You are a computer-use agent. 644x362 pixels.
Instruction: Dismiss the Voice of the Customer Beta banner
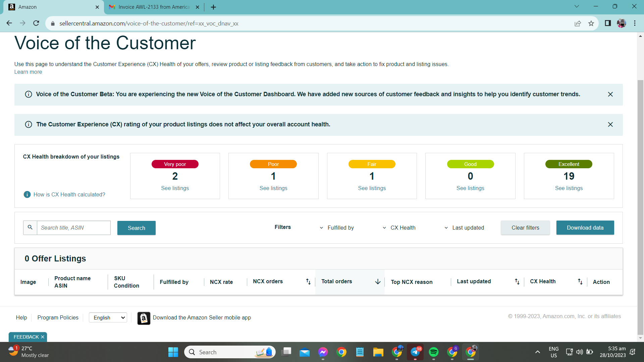click(610, 95)
